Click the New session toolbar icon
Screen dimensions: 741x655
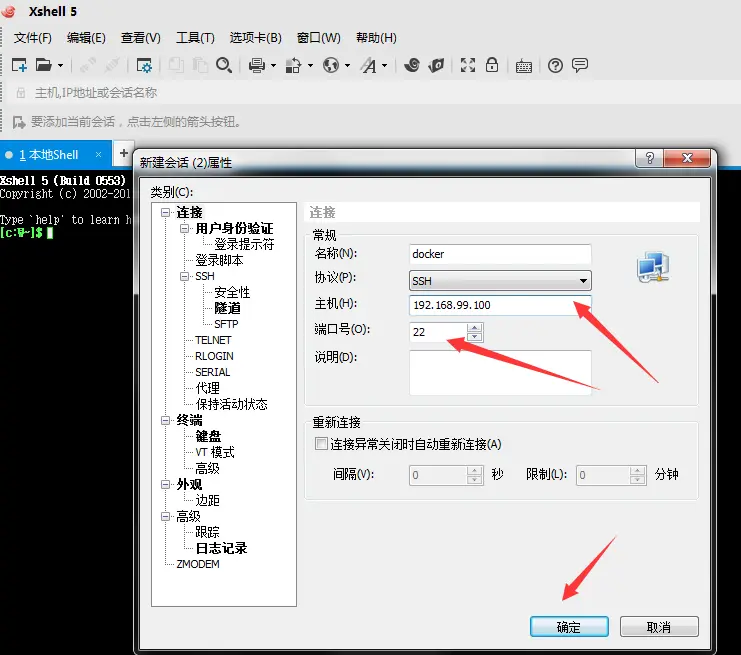click(x=19, y=65)
